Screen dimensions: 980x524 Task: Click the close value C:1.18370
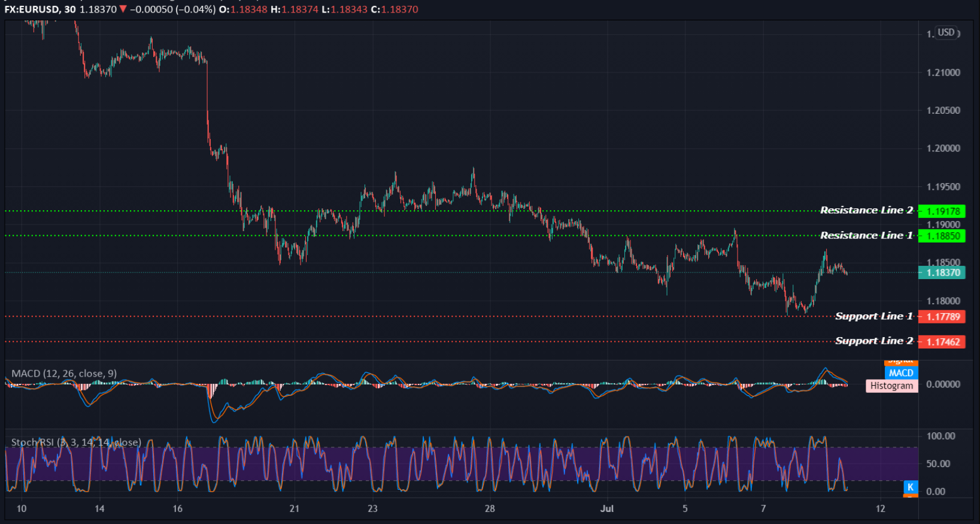[x=395, y=10]
